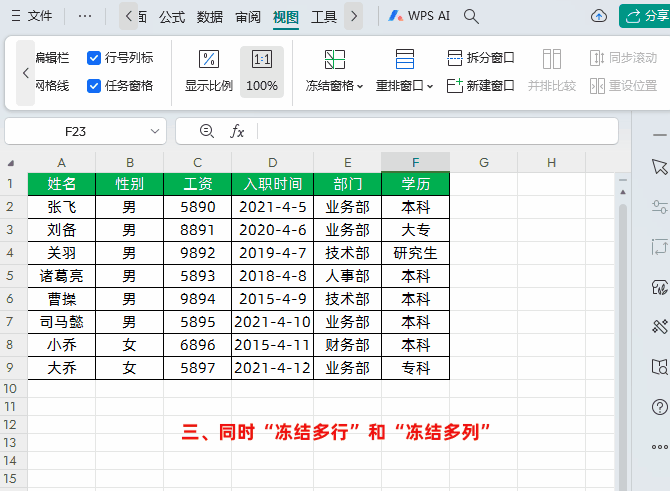The width and height of the screenshot is (670, 491).
Task: Open the 工具 tab
Action: [x=324, y=17]
